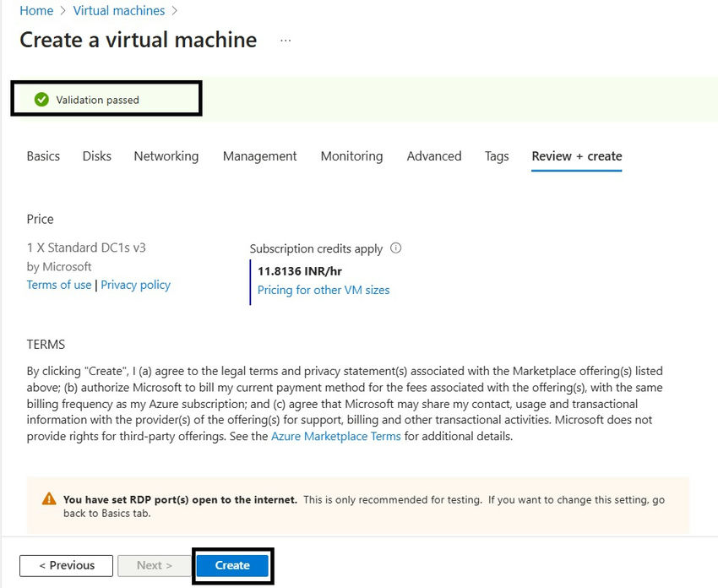718x588 pixels.
Task: Click the Review + create tab
Action: click(576, 156)
